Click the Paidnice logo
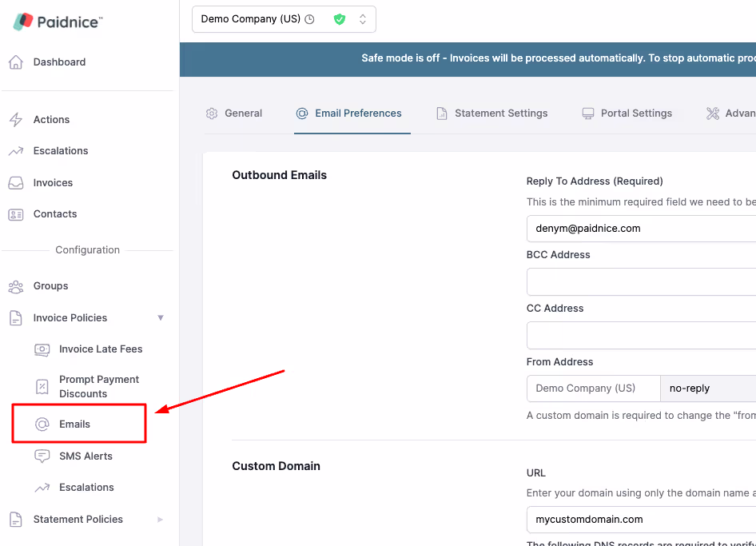The height and width of the screenshot is (546, 756). coord(58,22)
